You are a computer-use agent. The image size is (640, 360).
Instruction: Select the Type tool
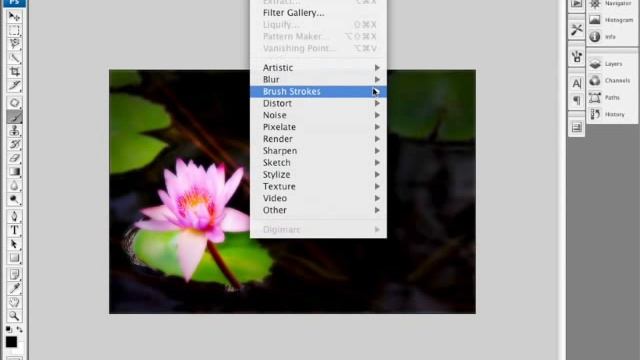click(x=14, y=230)
